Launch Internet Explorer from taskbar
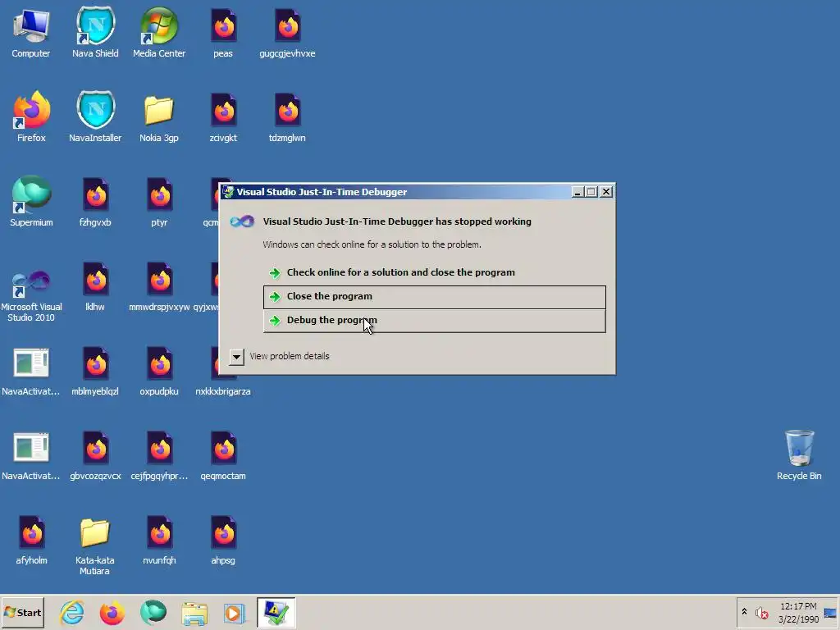840x630 pixels. click(72, 613)
